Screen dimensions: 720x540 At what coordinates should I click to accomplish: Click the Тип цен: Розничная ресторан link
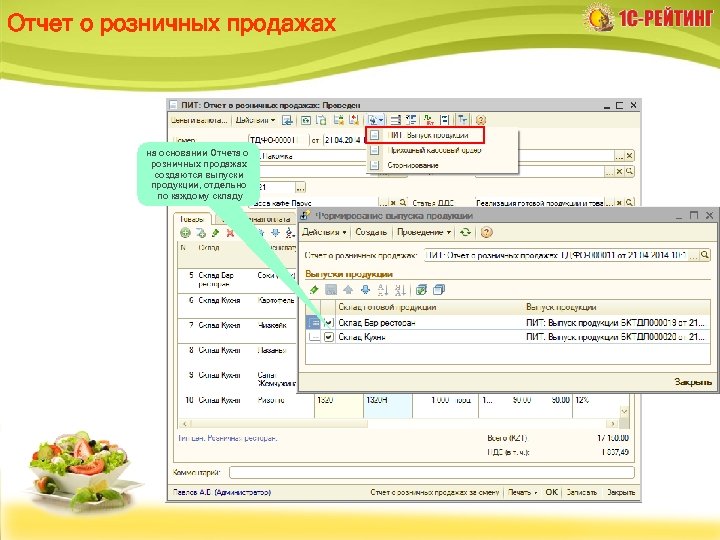coord(228,438)
